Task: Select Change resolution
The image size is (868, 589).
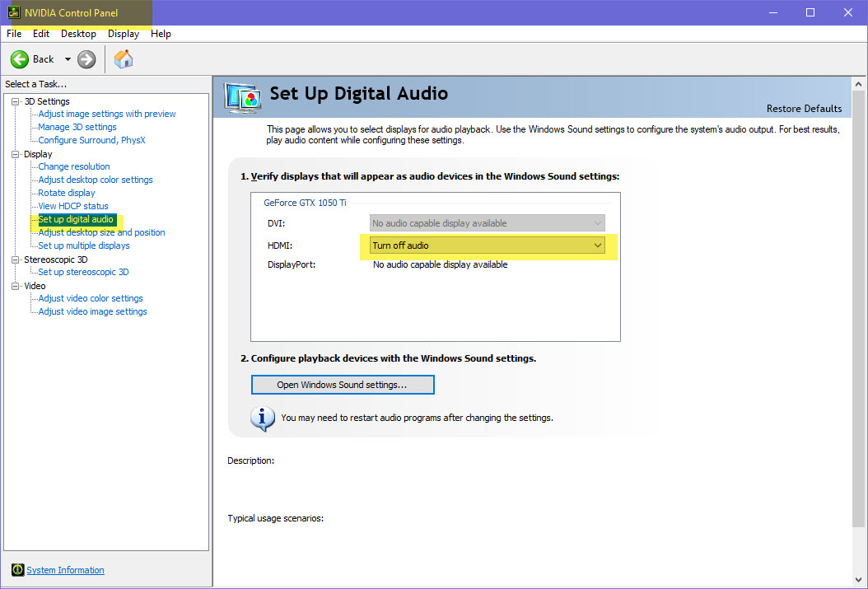Action: pos(73,166)
